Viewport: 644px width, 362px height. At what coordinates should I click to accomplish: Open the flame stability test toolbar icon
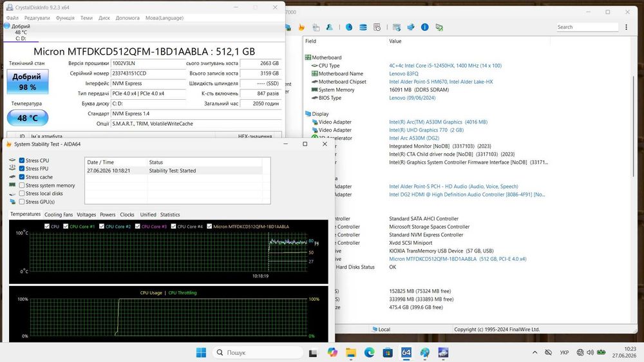[301, 27]
